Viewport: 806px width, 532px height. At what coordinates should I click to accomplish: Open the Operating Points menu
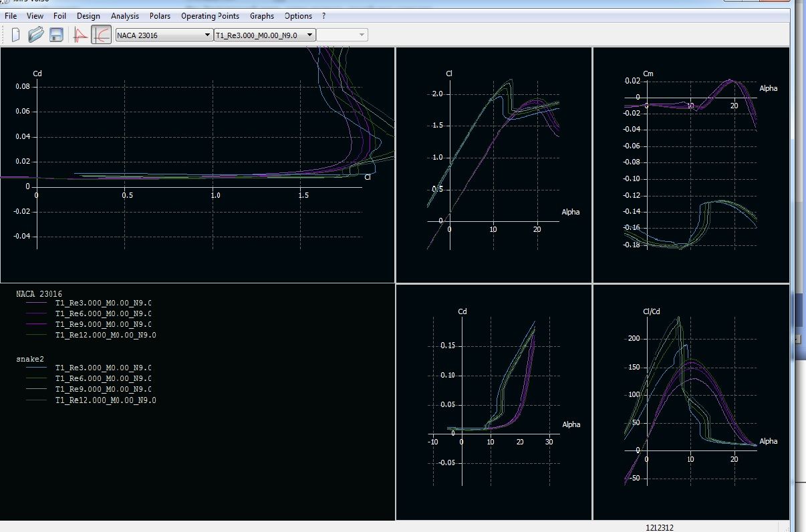tap(210, 15)
